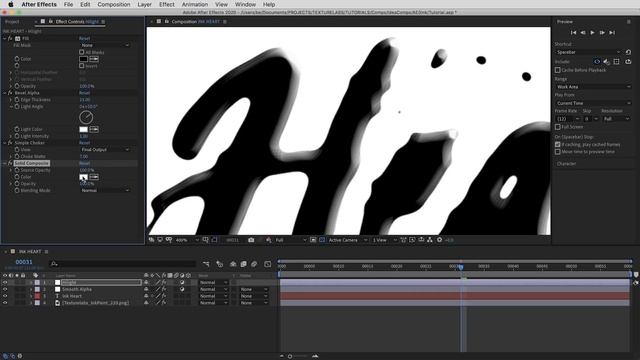Click the eyedropper next to Fill Color swatch
Image resolution: width=640 pixels, height=360 pixels.
click(94, 59)
